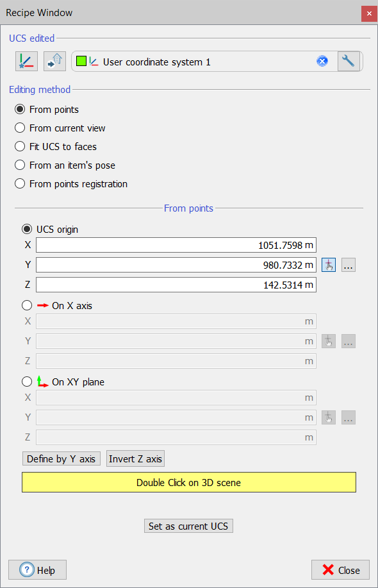Pick UCS origin point in scene icon
378x588 pixels.
click(x=329, y=265)
